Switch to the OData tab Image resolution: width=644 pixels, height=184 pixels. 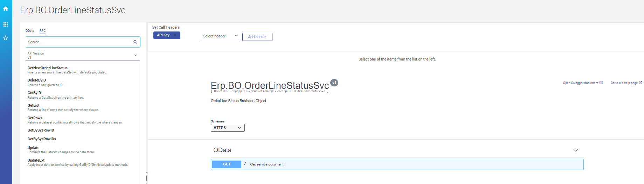[30, 31]
